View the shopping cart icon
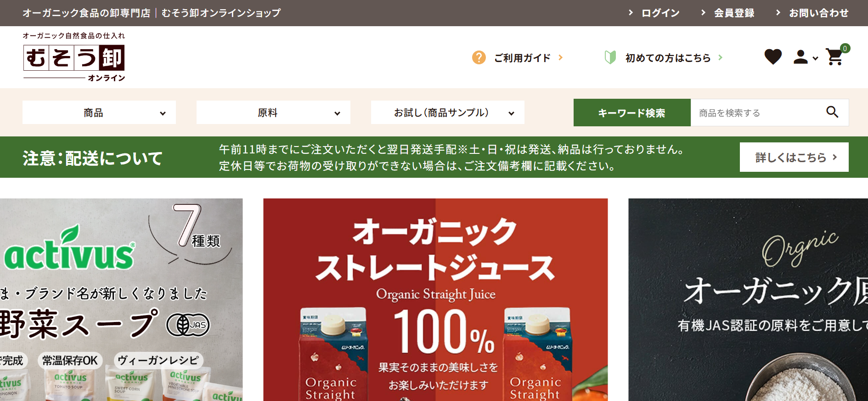The height and width of the screenshot is (401, 868). [834, 57]
